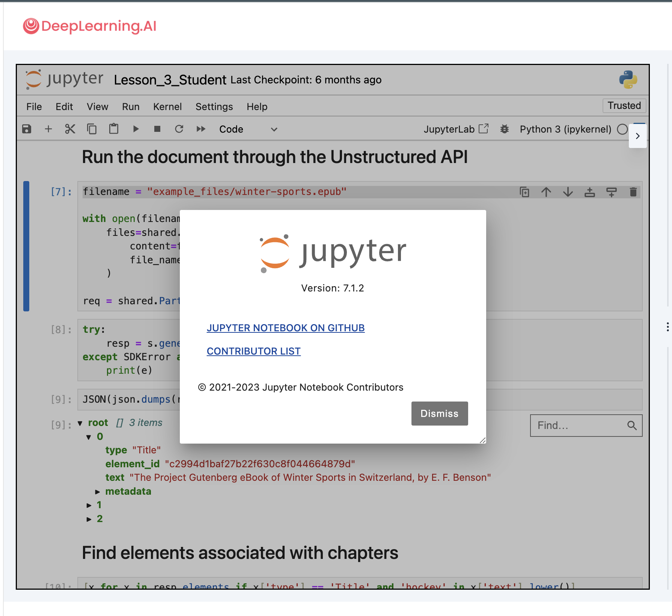Viewport: 672px width, 616px height.
Task: Open the Kernel menu
Action: 167,107
